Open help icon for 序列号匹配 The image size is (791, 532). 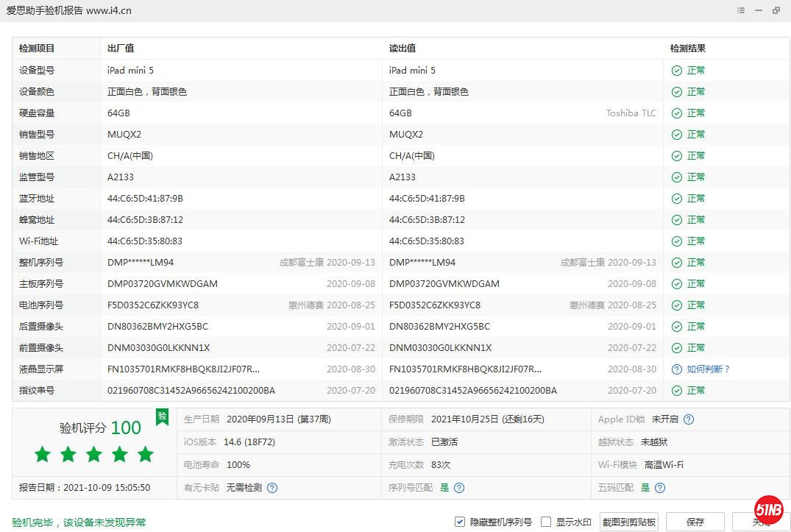click(x=459, y=488)
